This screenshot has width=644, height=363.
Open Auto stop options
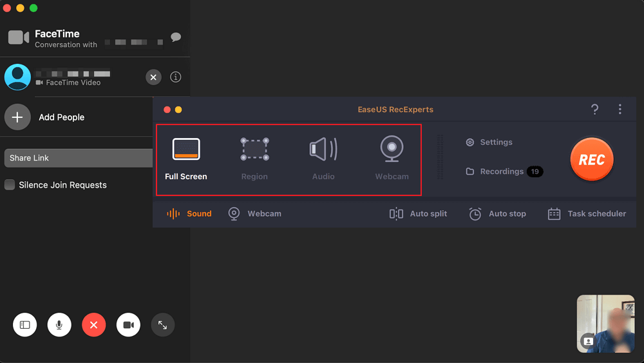pyautogui.click(x=497, y=214)
